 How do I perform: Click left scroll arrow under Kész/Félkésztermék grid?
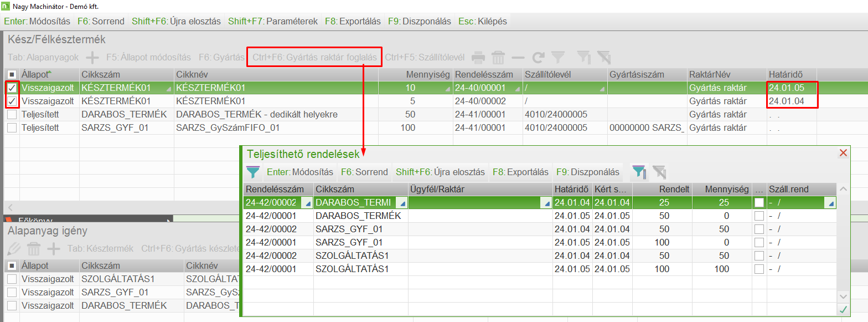pos(9,207)
